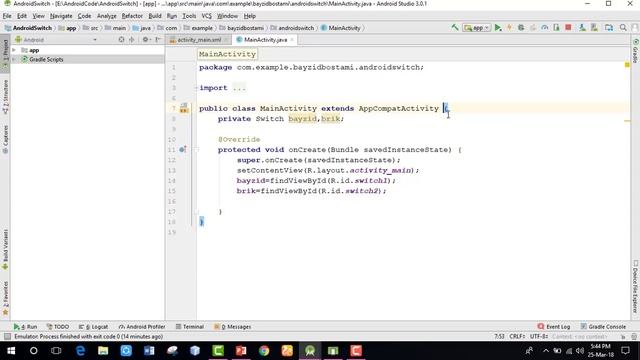This screenshot has height=360, width=640.
Task: Open the Logcat tool window button
Action: tap(93, 327)
